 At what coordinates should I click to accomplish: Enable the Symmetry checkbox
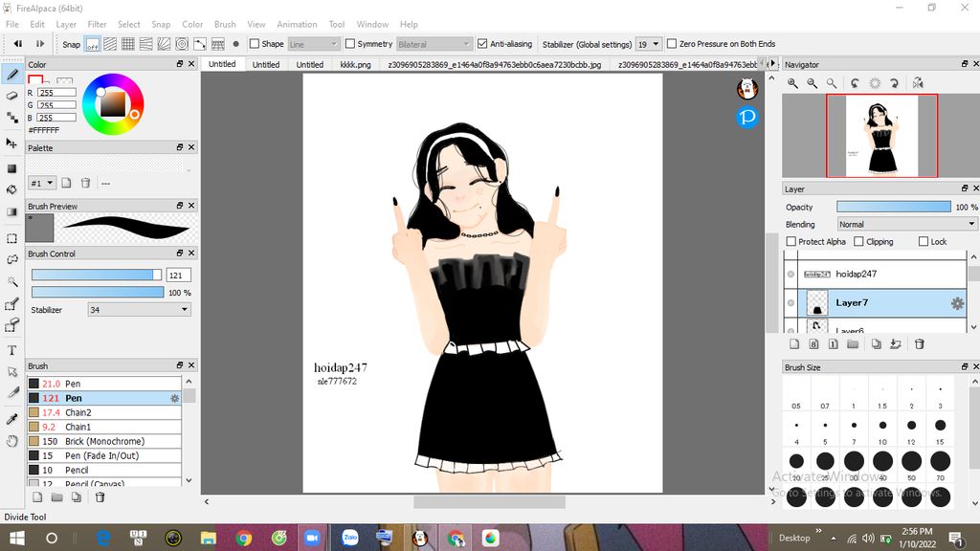click(x=350, y=44)
